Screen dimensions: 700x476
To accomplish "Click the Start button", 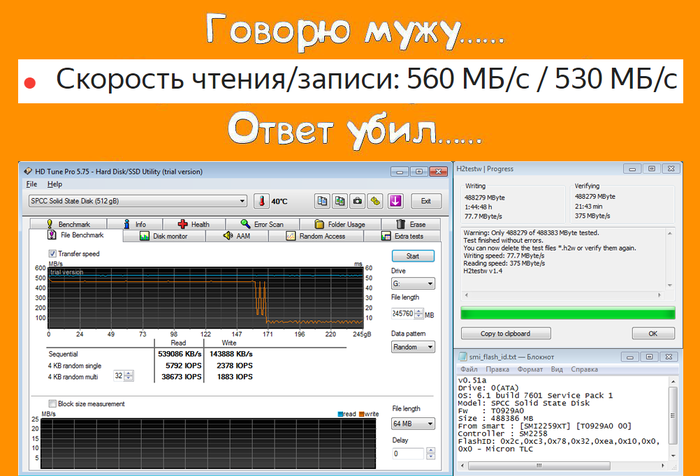I will pyautogui.click(x=413, y=256).
